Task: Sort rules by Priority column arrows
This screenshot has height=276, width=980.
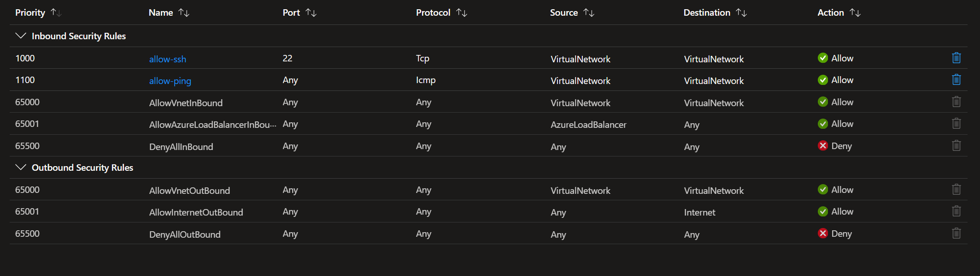Action: (56, 13)
